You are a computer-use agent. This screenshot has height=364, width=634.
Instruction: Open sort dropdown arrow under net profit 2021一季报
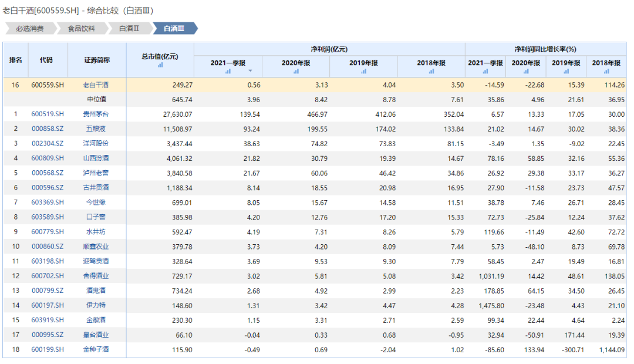coord(251,71)
